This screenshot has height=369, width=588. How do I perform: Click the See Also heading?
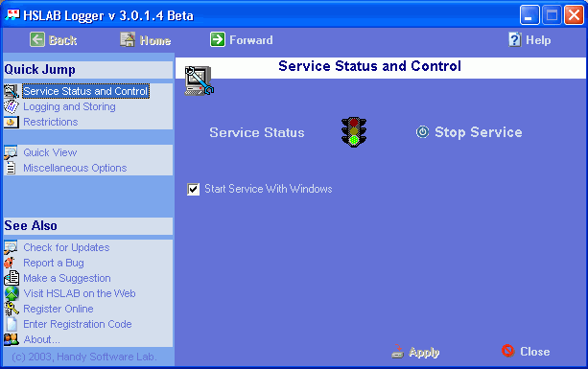(x=31, y=226)
